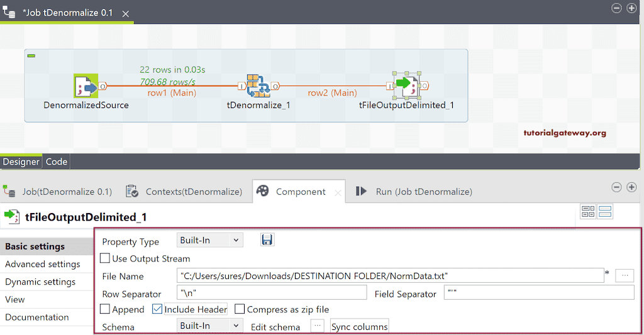Click the Run tab play icon

click(x=360, y=191)
